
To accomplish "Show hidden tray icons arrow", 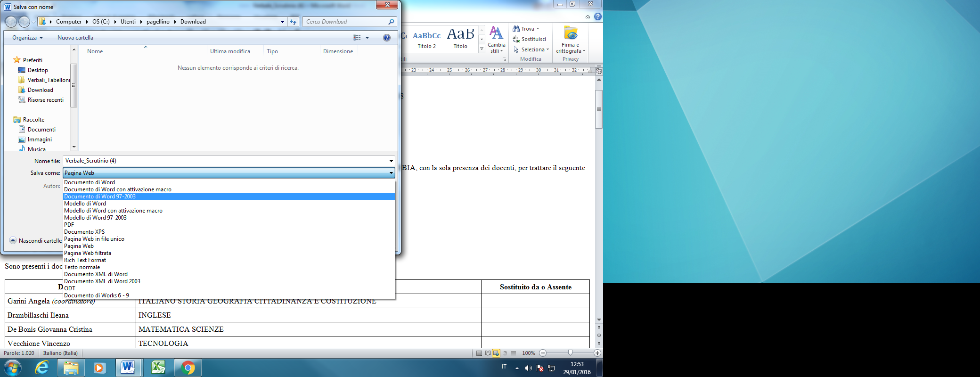I will pyautogui.click(x=517, y=368).
